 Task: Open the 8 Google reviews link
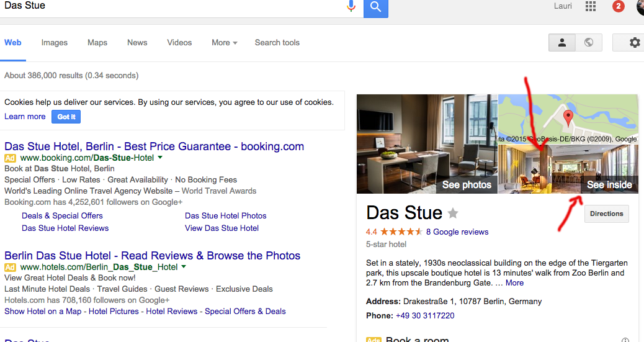tap(457, 232)
